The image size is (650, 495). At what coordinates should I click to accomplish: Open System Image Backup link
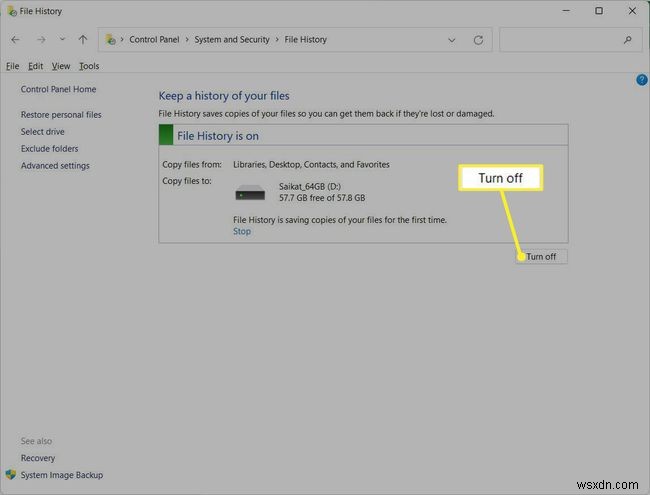[62, 475]
